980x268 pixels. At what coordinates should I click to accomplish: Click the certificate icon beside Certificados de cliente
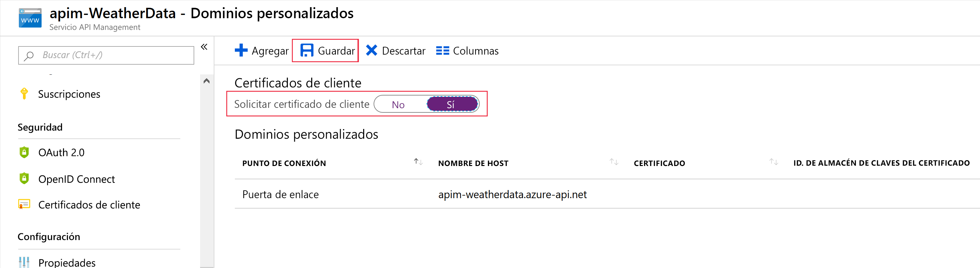tap(24, 204)
